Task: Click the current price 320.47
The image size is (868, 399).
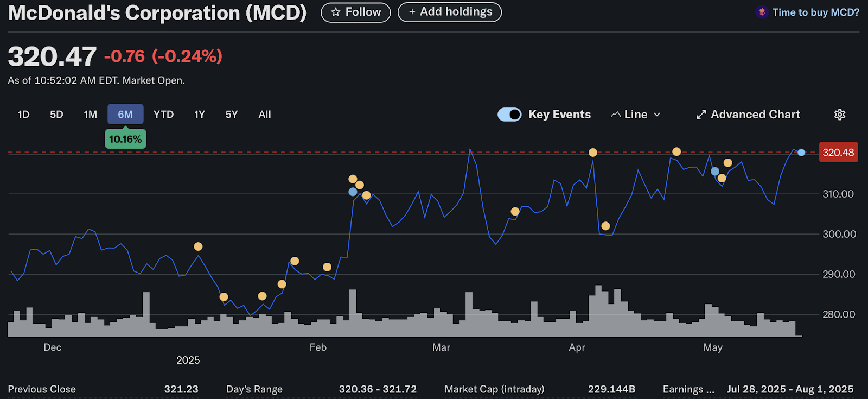Action: 52,56
